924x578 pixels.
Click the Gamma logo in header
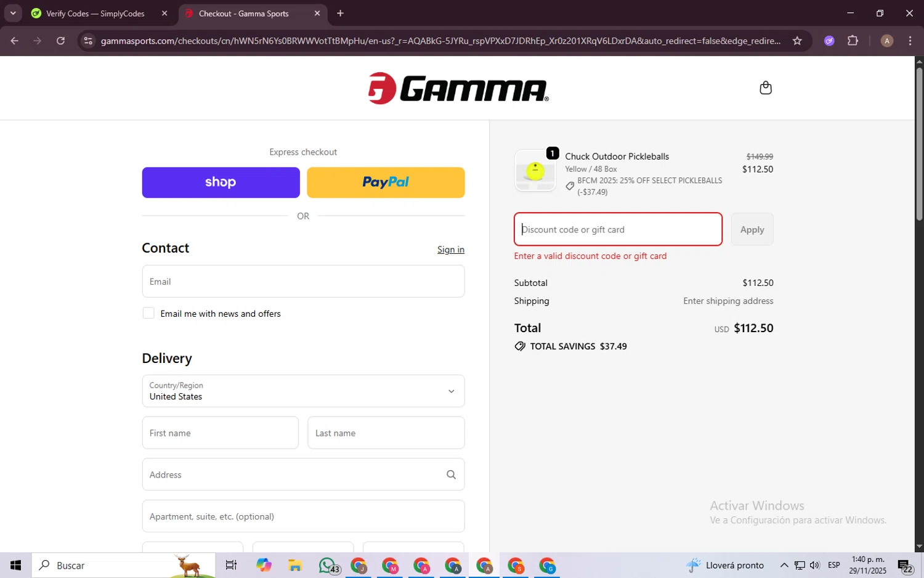(458, 89)
